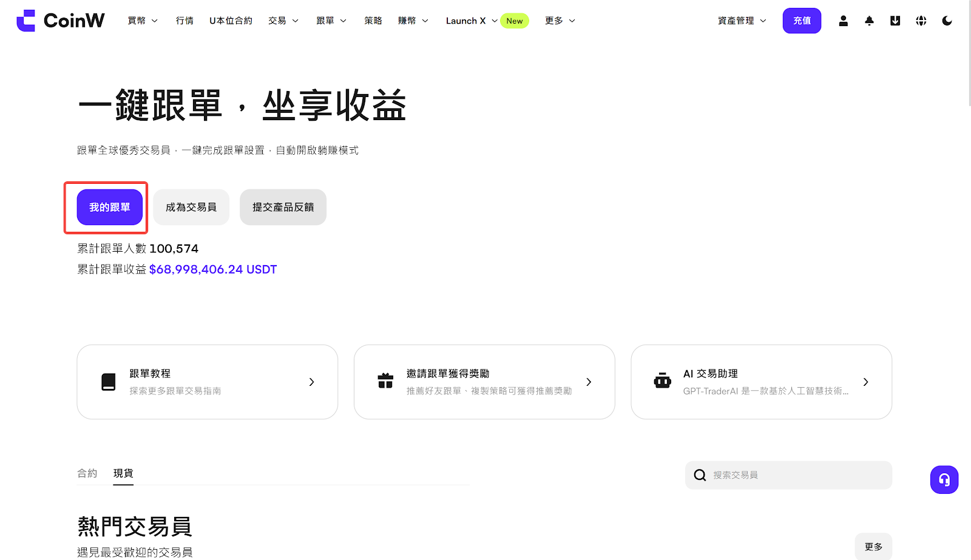
Task: Open customer support headset chat
Action: (944, 480)
